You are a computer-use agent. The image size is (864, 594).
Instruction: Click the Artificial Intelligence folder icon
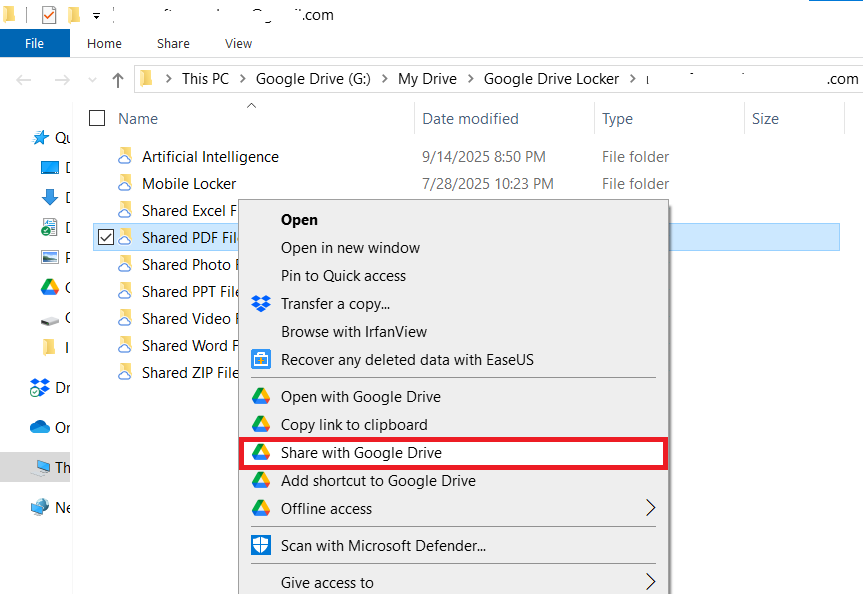125,157
